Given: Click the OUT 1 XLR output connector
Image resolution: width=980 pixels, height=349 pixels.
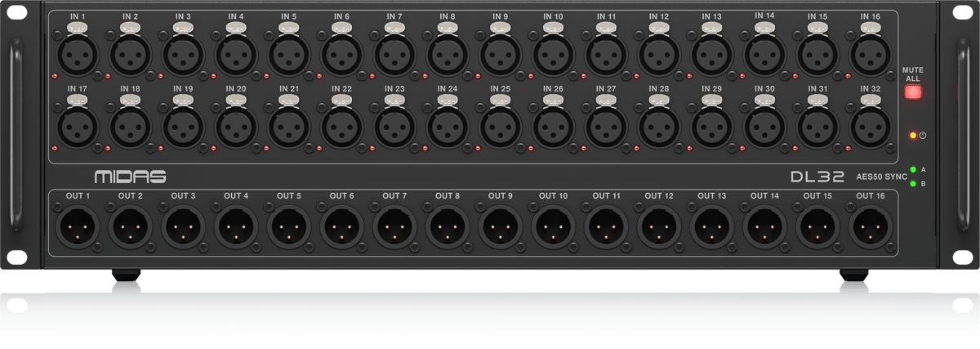Looking at the screenshot, I should pos(78,227).
